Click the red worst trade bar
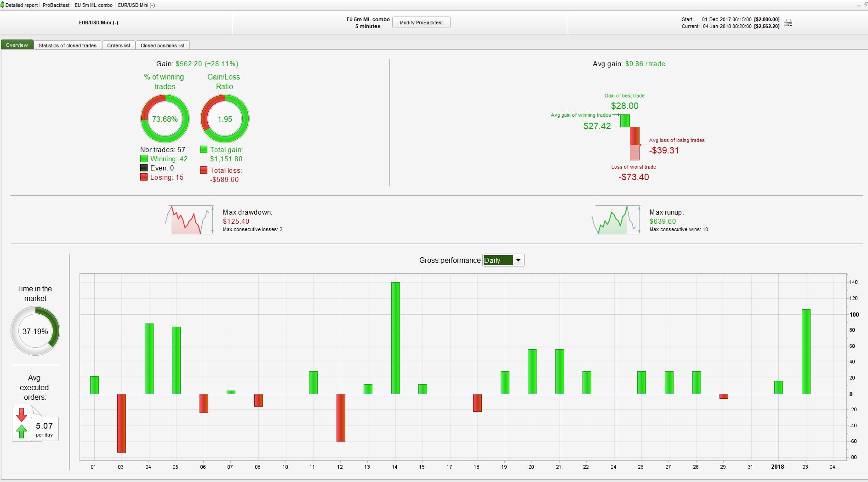 coord(634,143)
